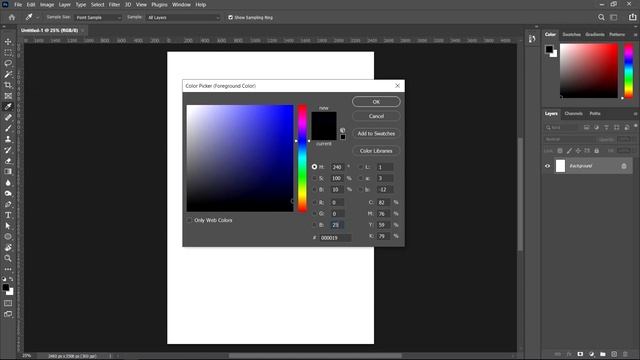Screen dimensions: 640x360
Task: Switch to the Paths tab
Action: coord(595,113)
